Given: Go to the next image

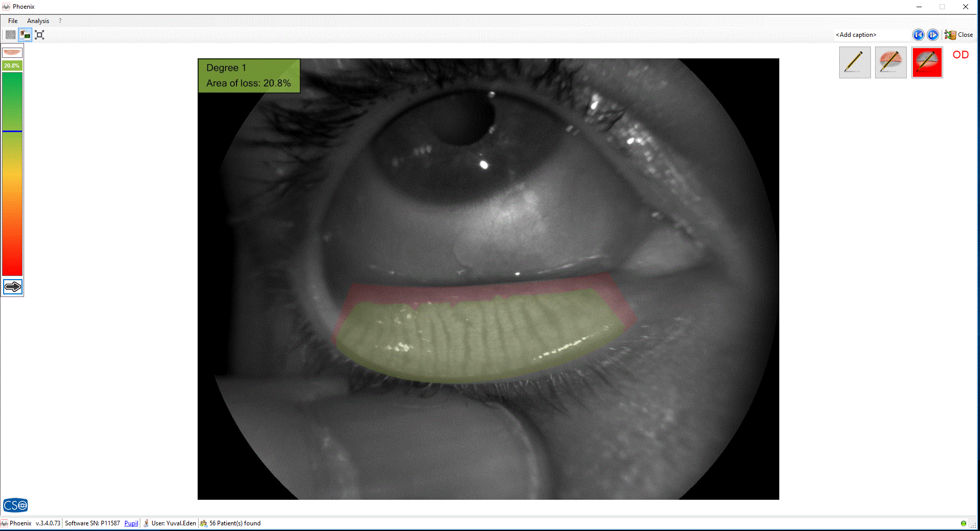Looking at the screenshot, I should click(933, 35).
